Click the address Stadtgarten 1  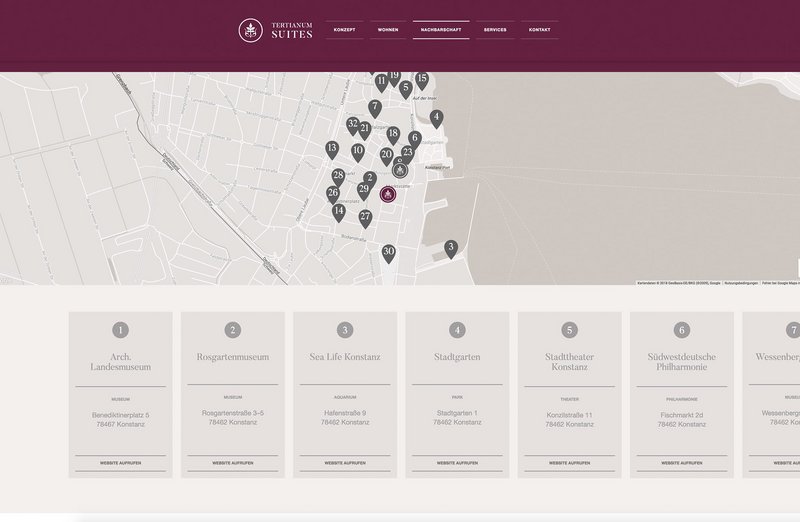[x=457, y=413]
